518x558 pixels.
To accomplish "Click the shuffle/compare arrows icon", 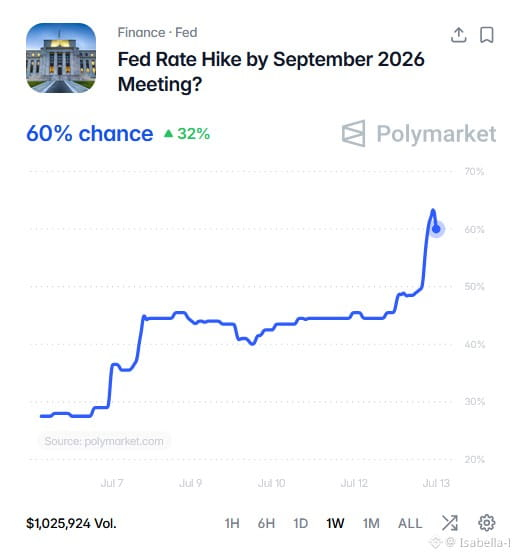I will tap(450, 523).
